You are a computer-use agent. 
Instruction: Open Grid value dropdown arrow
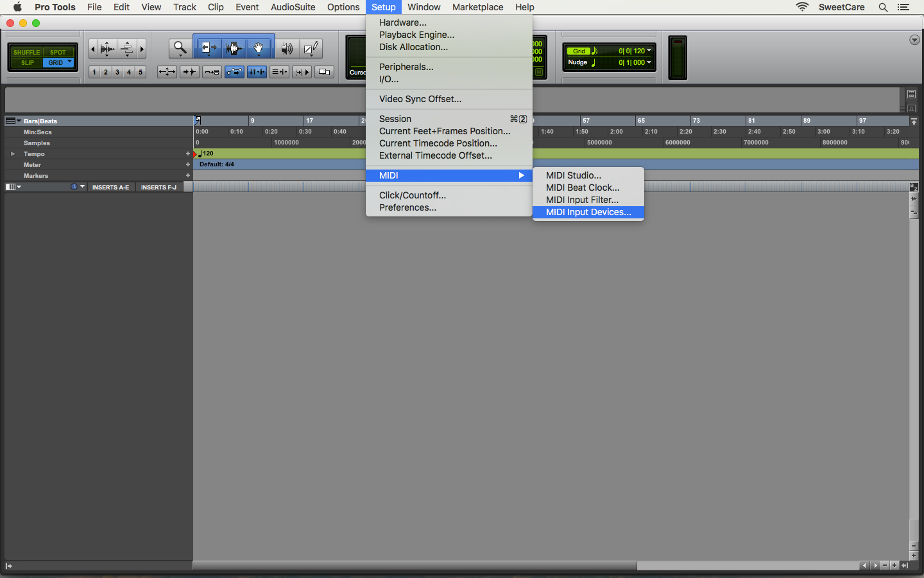[649, 51]
